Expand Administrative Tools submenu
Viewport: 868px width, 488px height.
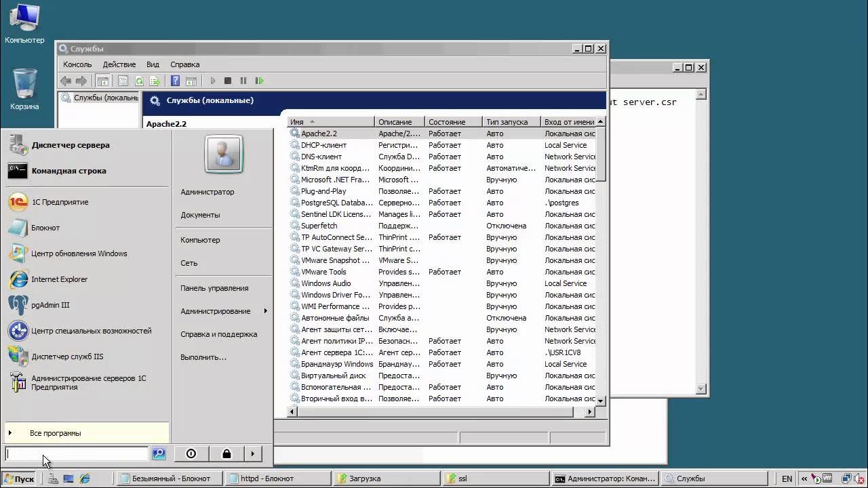[223, 311]
